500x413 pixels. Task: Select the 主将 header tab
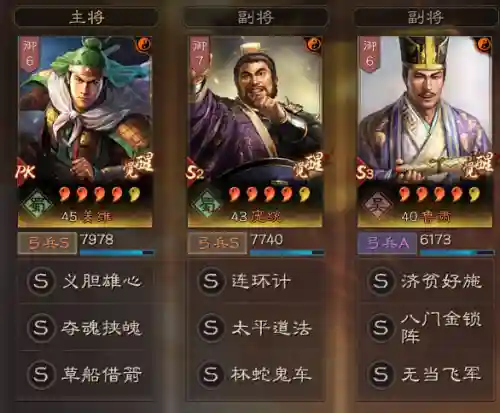pyautogui.click(x=86, y=17)
